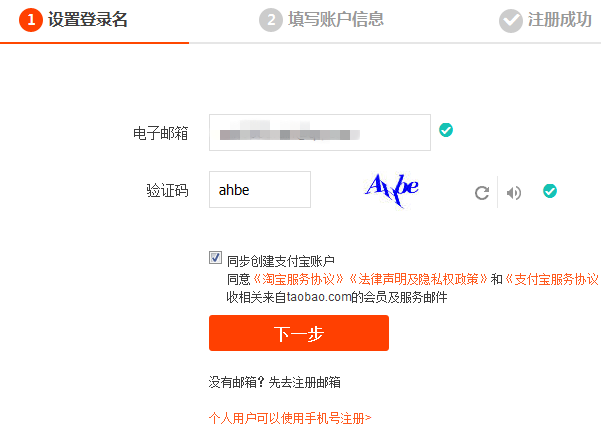Click the registration success check icon
601x448 pixels.
click(511, 21)
